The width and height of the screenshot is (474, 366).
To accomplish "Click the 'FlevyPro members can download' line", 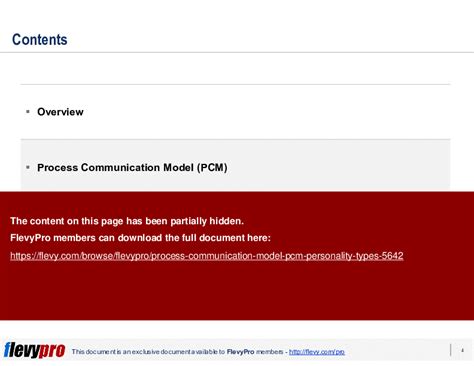I will 140,238.
